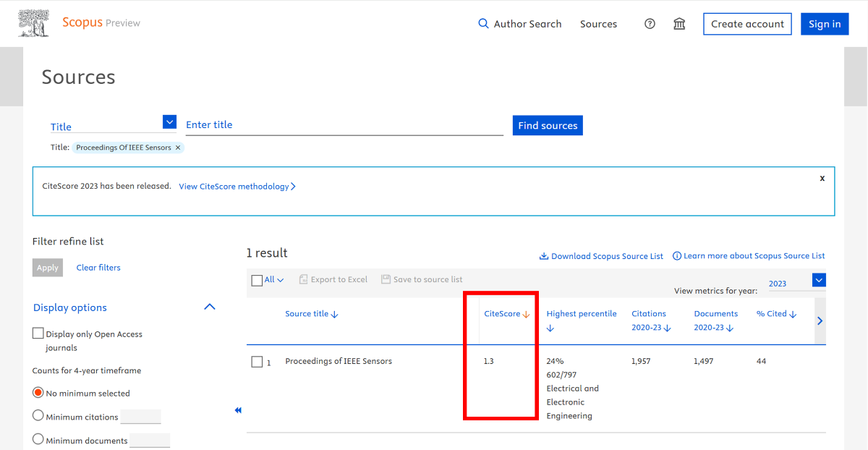This screenshot has height=450, width=868.
Task: Select the Minimum citations radio button
Action: click(x=38, y=416)
